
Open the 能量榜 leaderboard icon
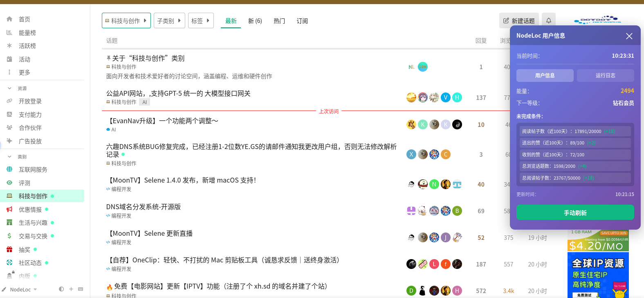(x=9, y=33)
